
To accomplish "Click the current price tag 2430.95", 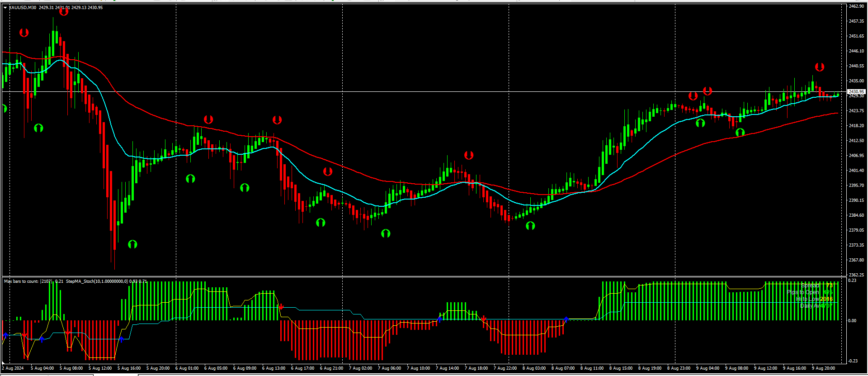I will pyautogui.click(x=856, y=91).
